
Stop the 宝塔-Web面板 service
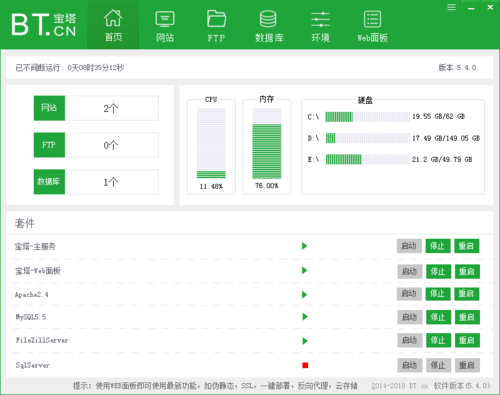[438, 271]
